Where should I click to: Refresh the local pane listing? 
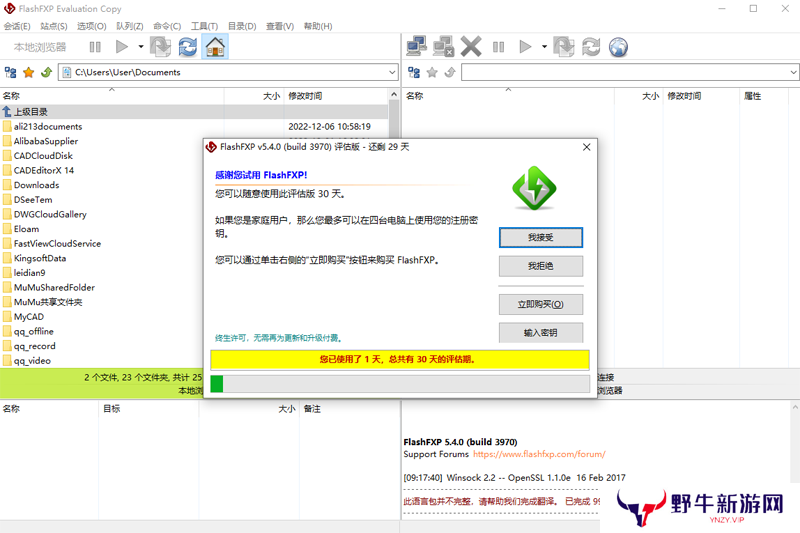click(x=188, y=47)
